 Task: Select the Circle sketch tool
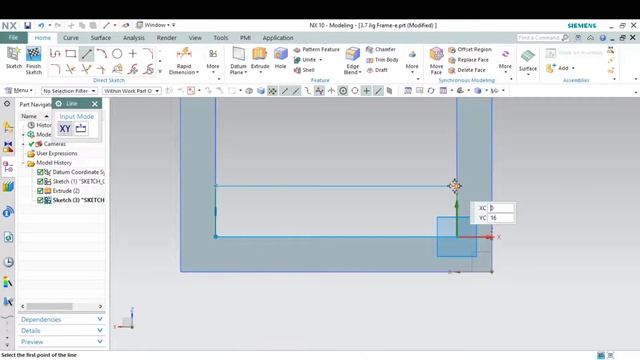(x=117, y=53)
